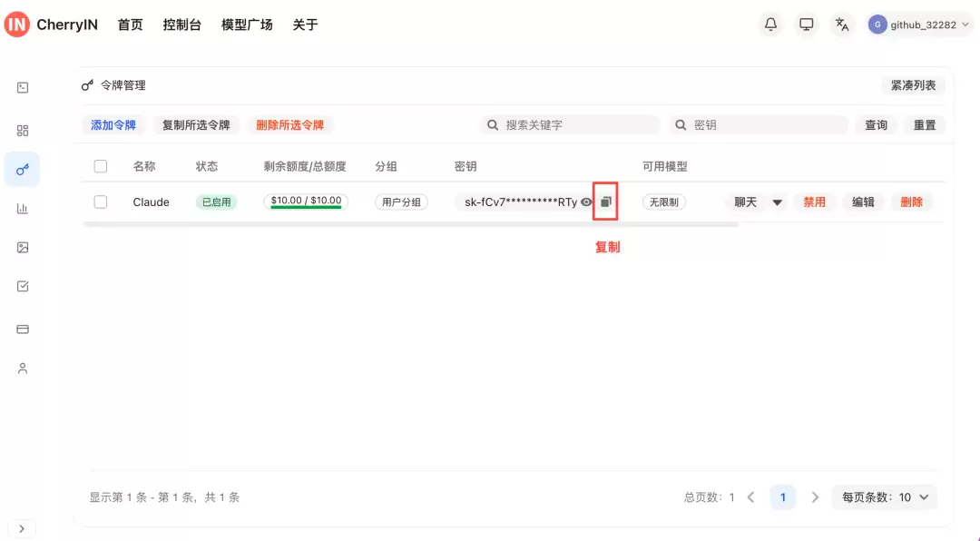Image resolution: width=980 pixels, height=541 pixels.
Task: Click the monitor theme icon
Action: 807,25
